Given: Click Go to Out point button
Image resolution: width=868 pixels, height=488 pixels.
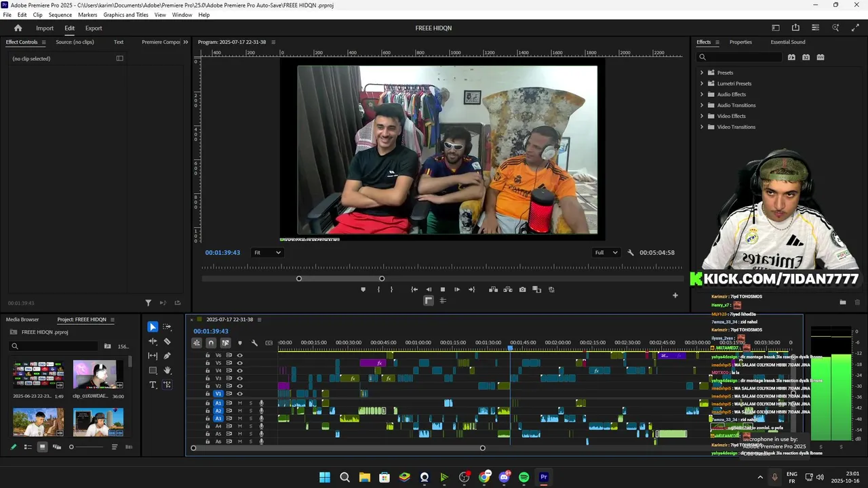Looking at the screenshot, I should [x=472, y=289].
